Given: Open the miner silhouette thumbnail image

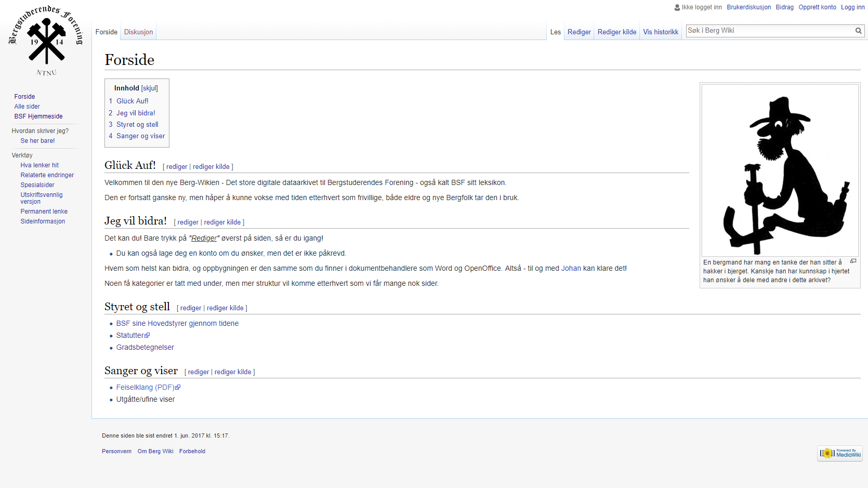Looking at the screenshot, I should click(780, 170).
